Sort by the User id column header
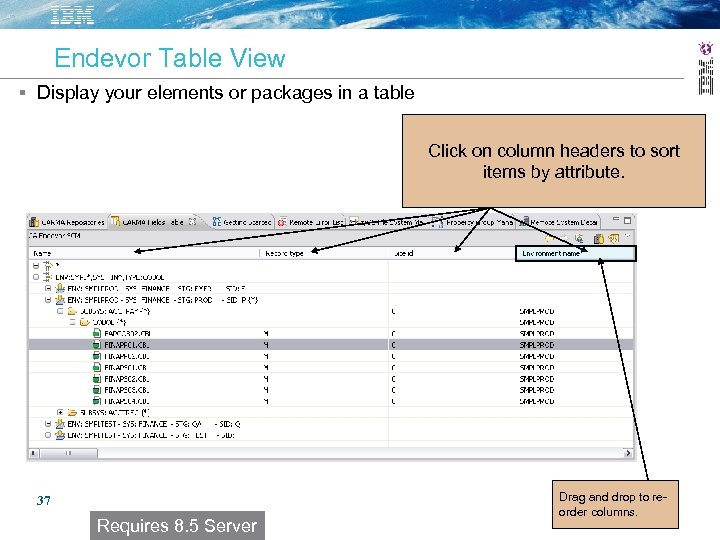Viewport: 720px width, 540px height. (x=452, y=253)
